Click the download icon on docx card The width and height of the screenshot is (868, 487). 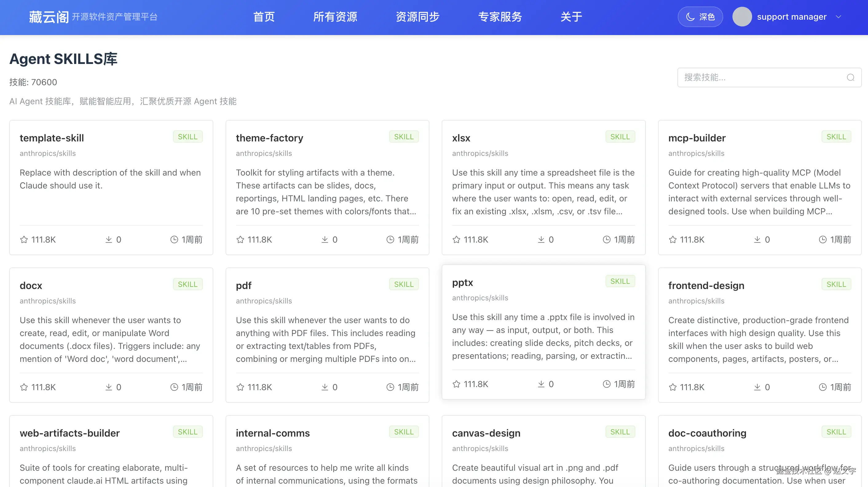108,387
